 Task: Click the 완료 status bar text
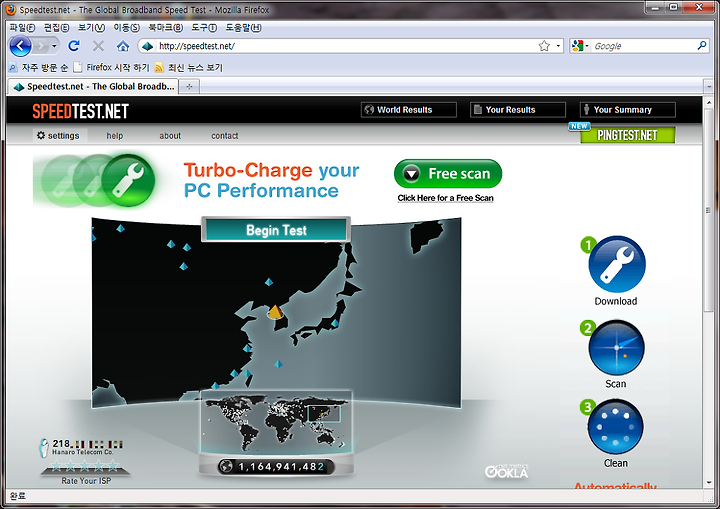click(x=18, y=496)
